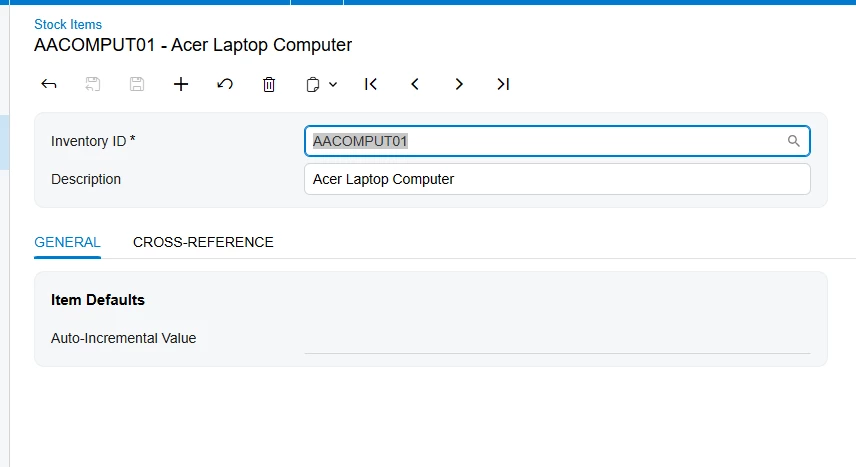Click the Save and Close icon
856x467 pixels.
[93, 84]
